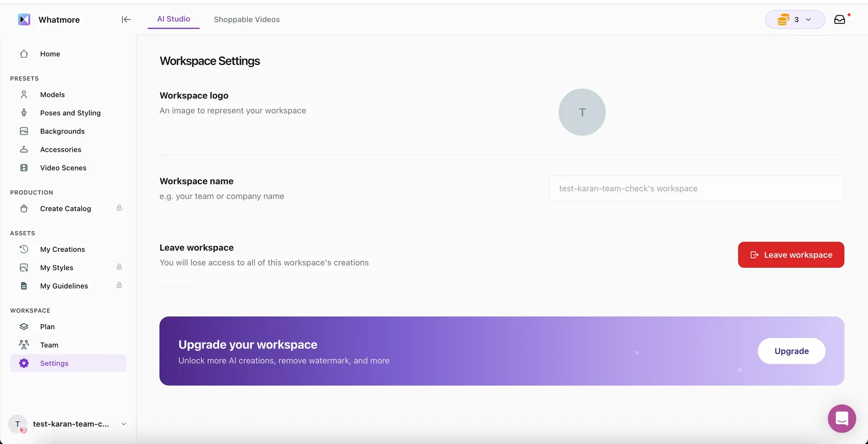Click the Workspace name input field
This screenshot has width=868, height=444.
tap(696, 188)
